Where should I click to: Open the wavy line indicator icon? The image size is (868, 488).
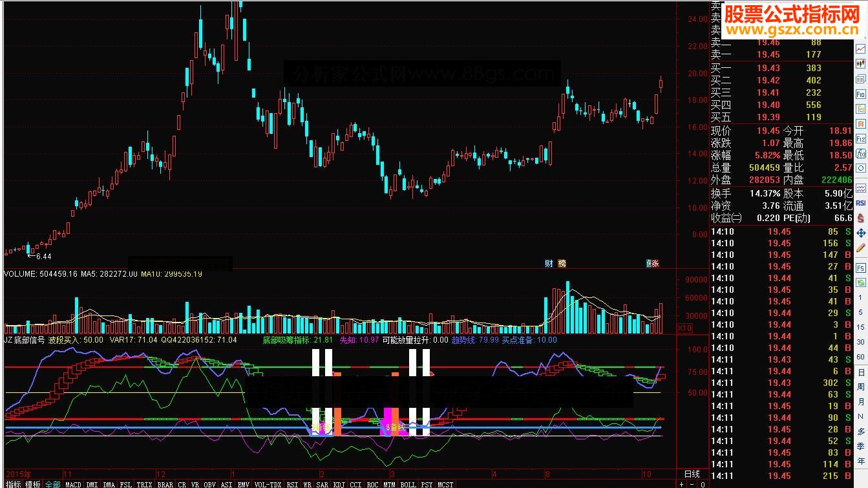[861, 188]
